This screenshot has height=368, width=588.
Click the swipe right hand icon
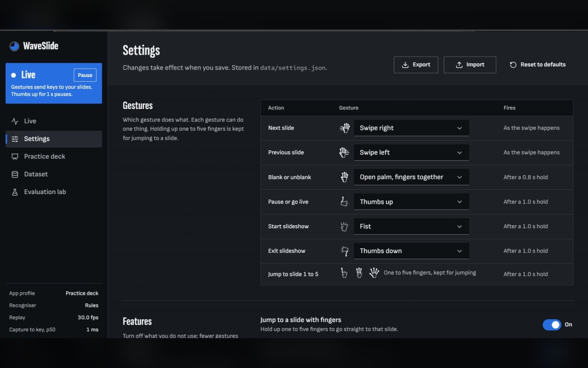345,128
